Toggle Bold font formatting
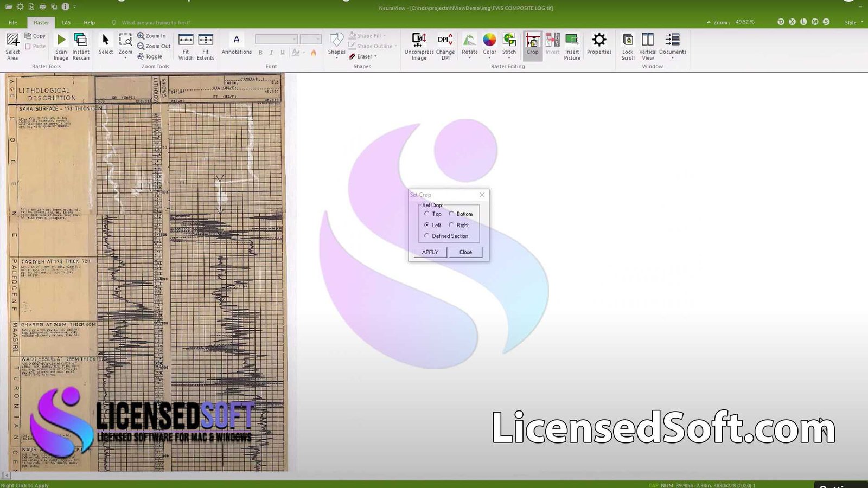 260,53
